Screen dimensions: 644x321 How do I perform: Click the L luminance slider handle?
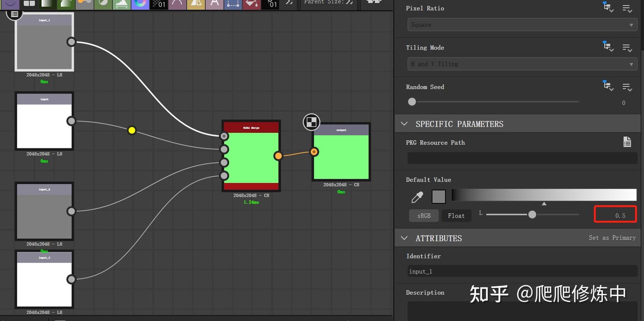pos(532,215)
